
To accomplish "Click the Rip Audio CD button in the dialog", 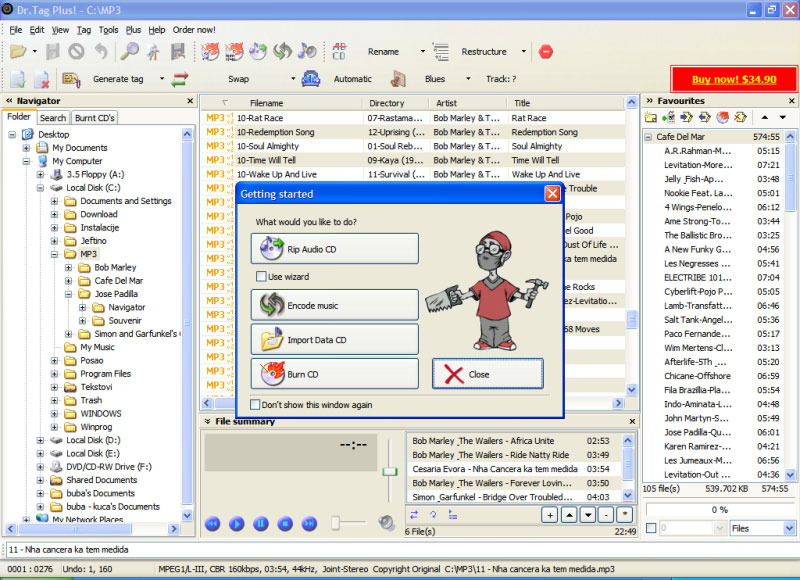I will tap(335, 249).
